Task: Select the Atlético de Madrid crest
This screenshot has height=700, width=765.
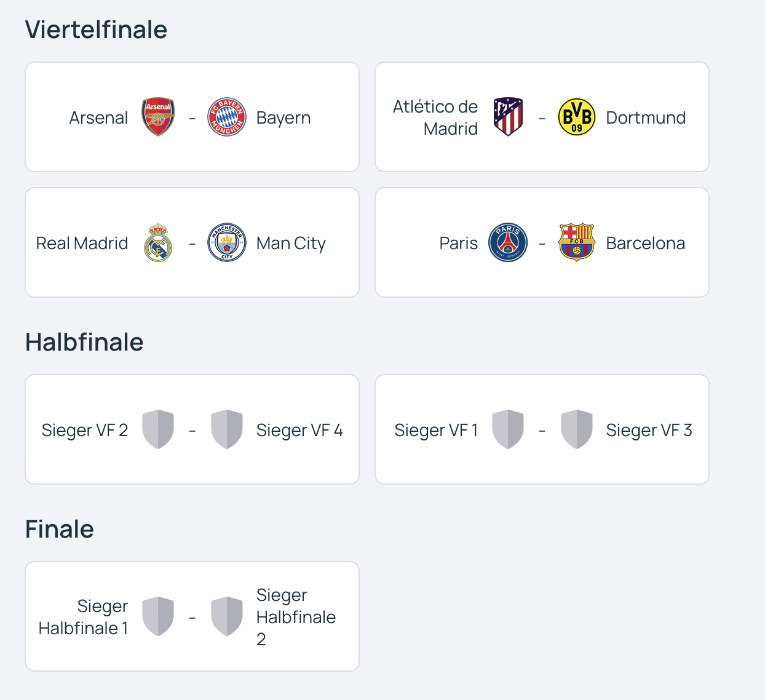Action: point(508,117)
